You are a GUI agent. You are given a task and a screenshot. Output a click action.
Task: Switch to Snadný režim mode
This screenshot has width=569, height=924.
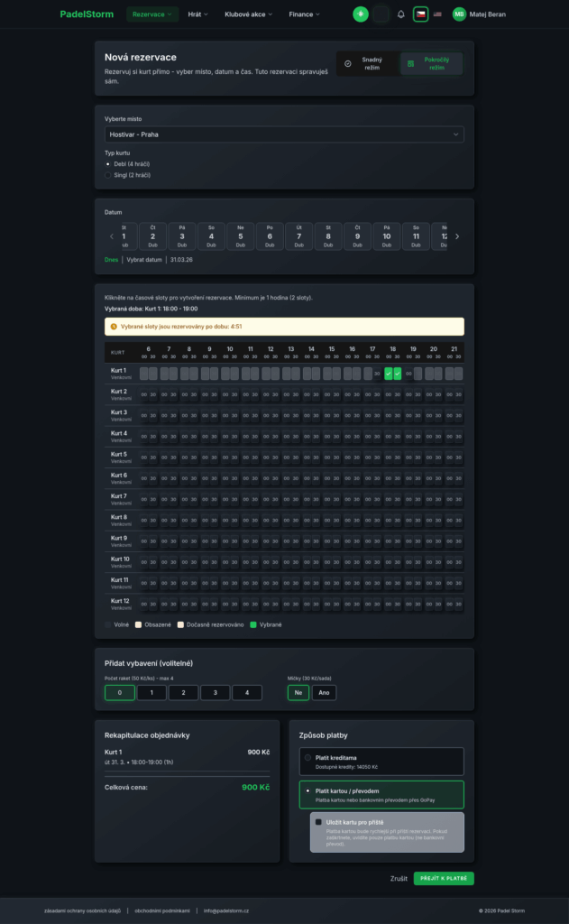367,64
